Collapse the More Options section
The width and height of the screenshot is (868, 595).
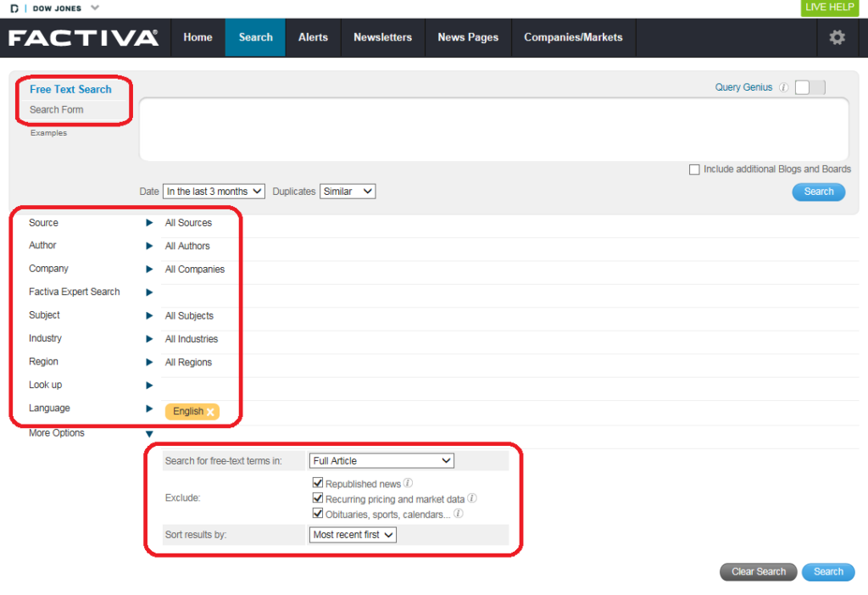(x=149, y=434)
